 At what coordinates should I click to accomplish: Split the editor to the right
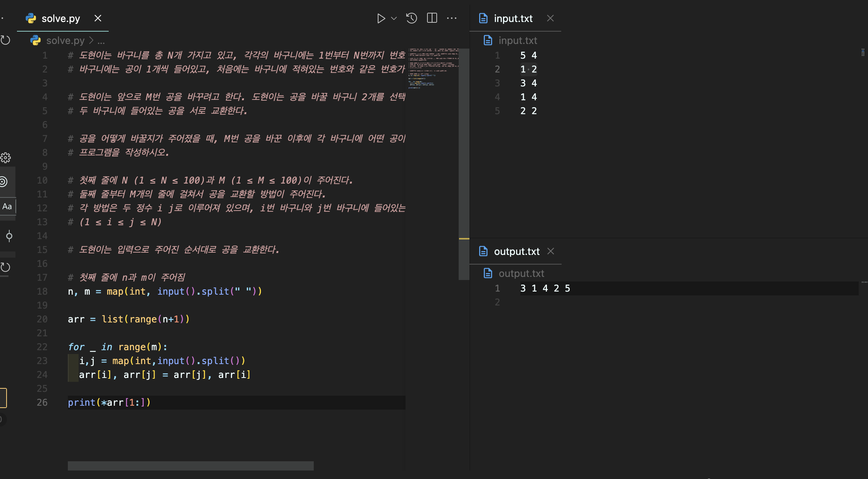(x=432, y=19)
